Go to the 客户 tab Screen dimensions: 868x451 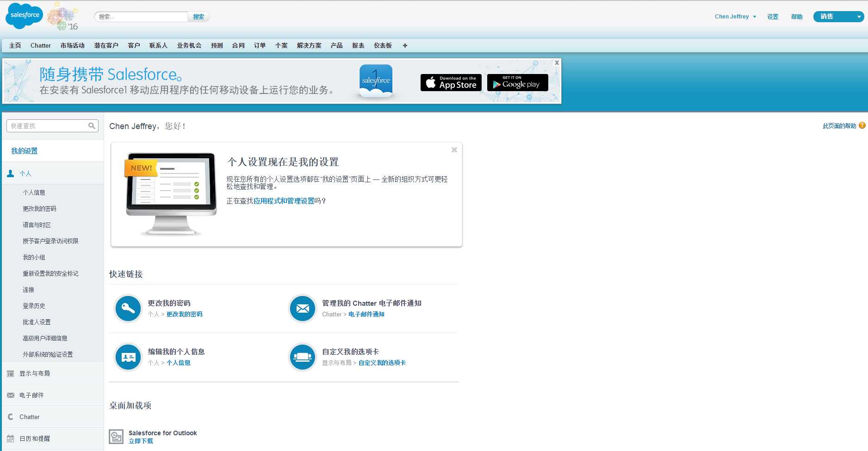coord(134,45)
